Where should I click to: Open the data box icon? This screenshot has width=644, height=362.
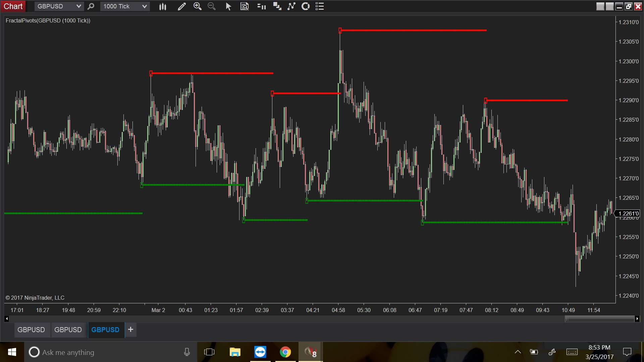[245, 6]
